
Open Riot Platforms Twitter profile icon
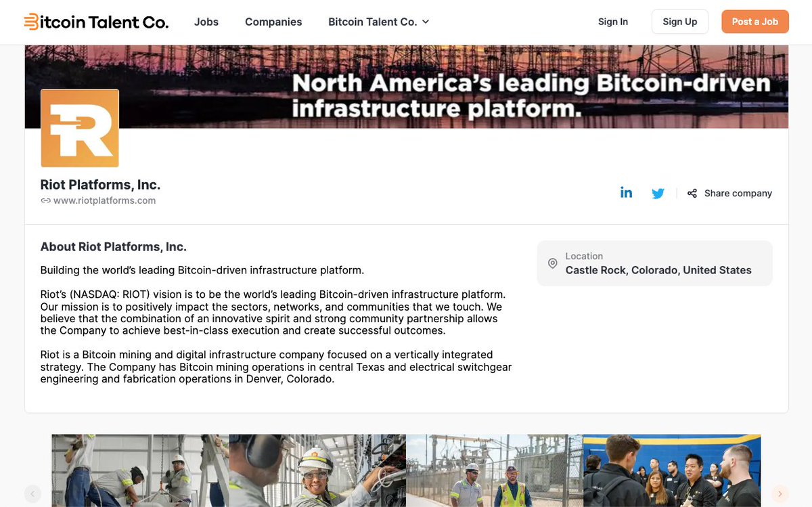(x=658, y=194)
